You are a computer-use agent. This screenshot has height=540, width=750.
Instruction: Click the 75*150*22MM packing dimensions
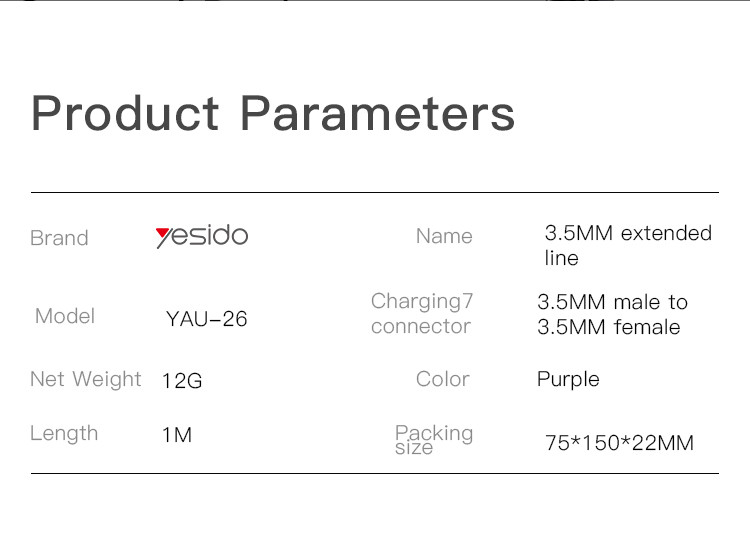pos(619,443)
